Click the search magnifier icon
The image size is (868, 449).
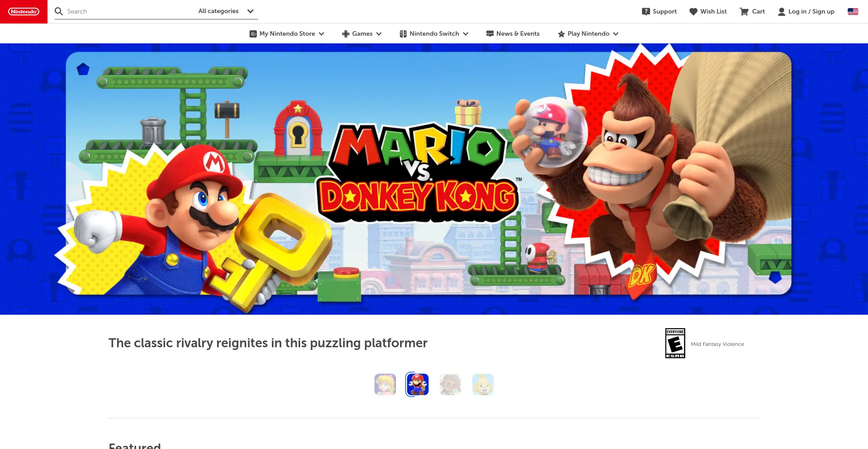[59, 11]
